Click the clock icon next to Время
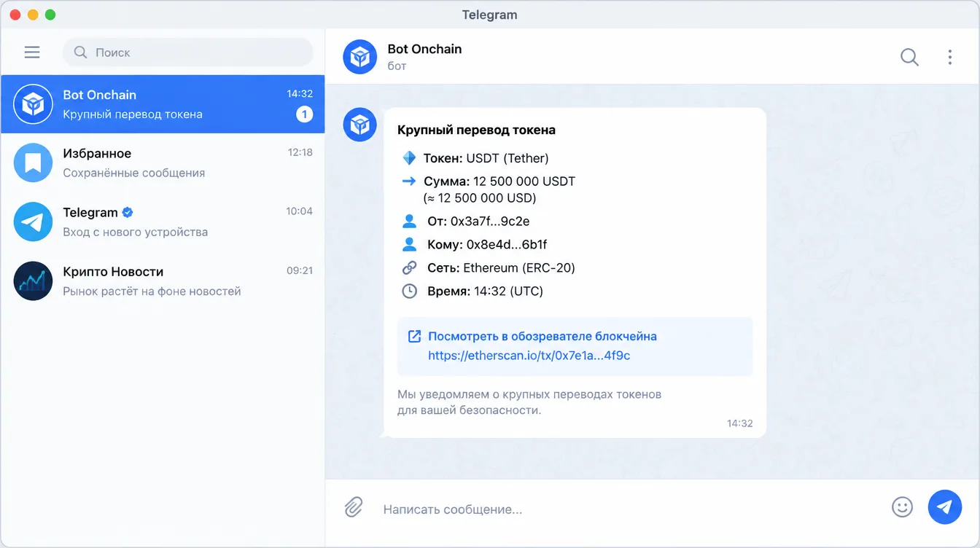 click(410, 291)
